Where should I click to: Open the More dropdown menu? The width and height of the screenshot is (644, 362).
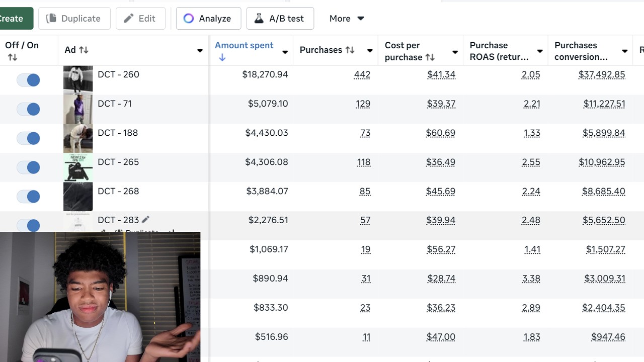click(347, 19)
